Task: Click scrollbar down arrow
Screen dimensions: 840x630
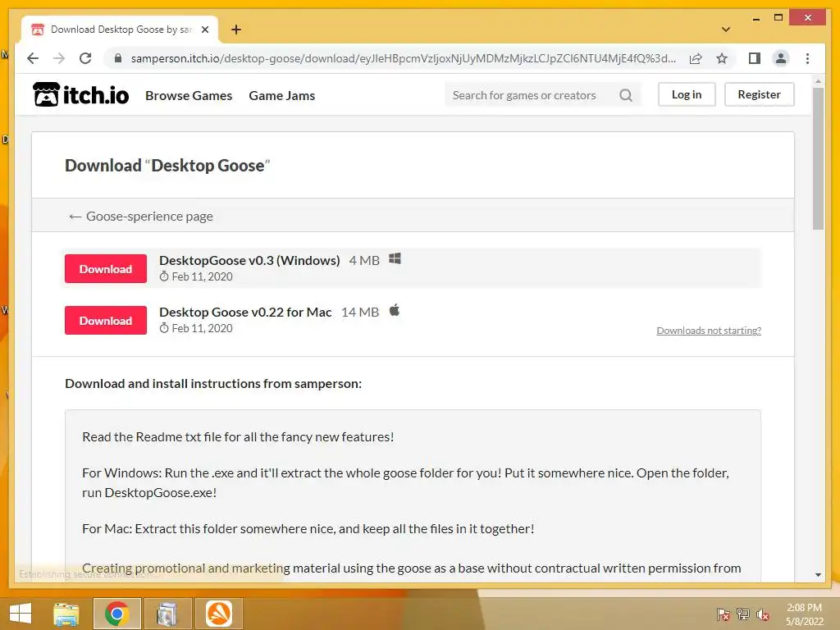Action: (x=818, y=575)
